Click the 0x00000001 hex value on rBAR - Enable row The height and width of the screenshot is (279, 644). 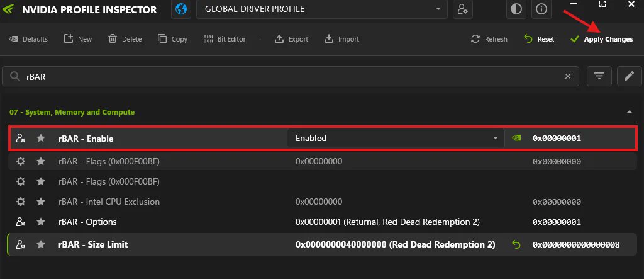click(x=557, y=139)
